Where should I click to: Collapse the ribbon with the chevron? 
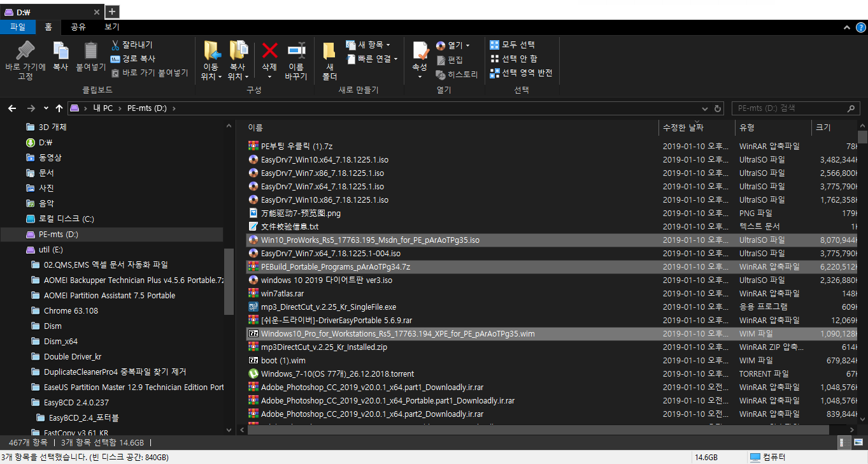[846, 27]
